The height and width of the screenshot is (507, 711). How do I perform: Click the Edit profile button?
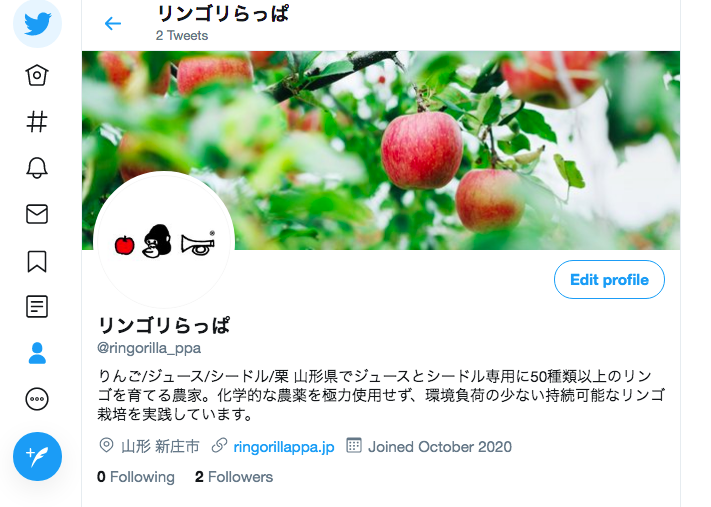609,279
